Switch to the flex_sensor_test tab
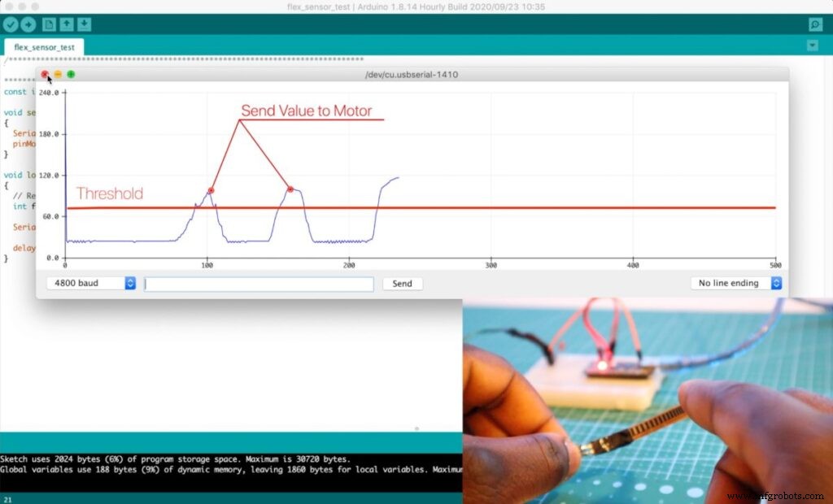 tap(44, 47)
